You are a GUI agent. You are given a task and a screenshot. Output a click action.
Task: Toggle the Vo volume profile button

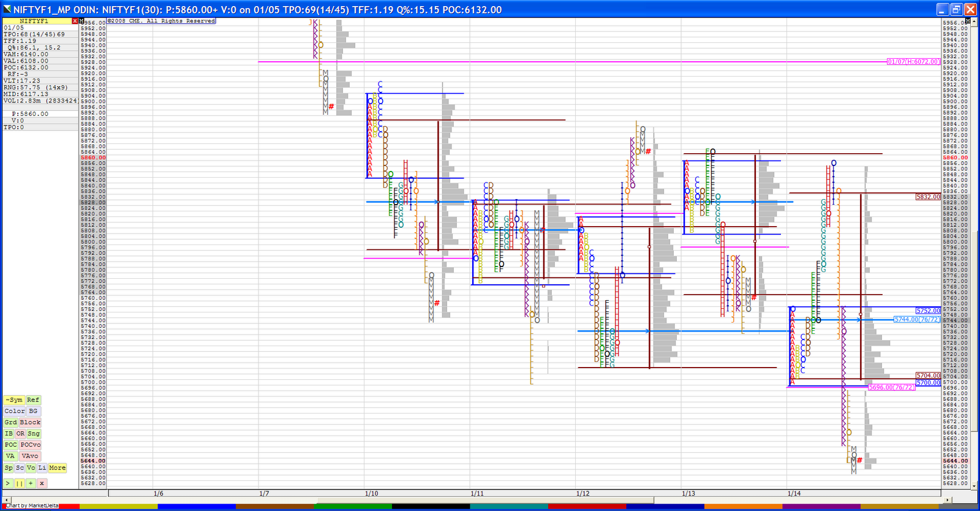point(31,467)
